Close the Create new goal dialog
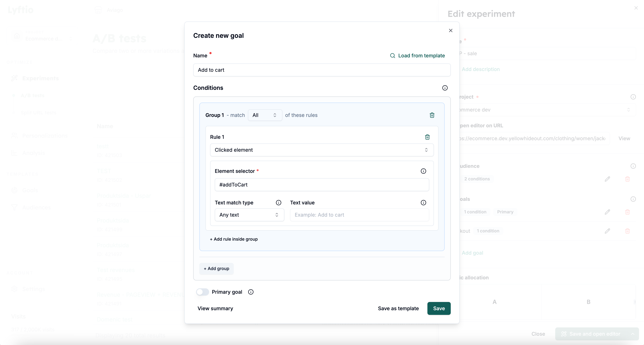Screen dimensions: 644x345 click(451, 30)
